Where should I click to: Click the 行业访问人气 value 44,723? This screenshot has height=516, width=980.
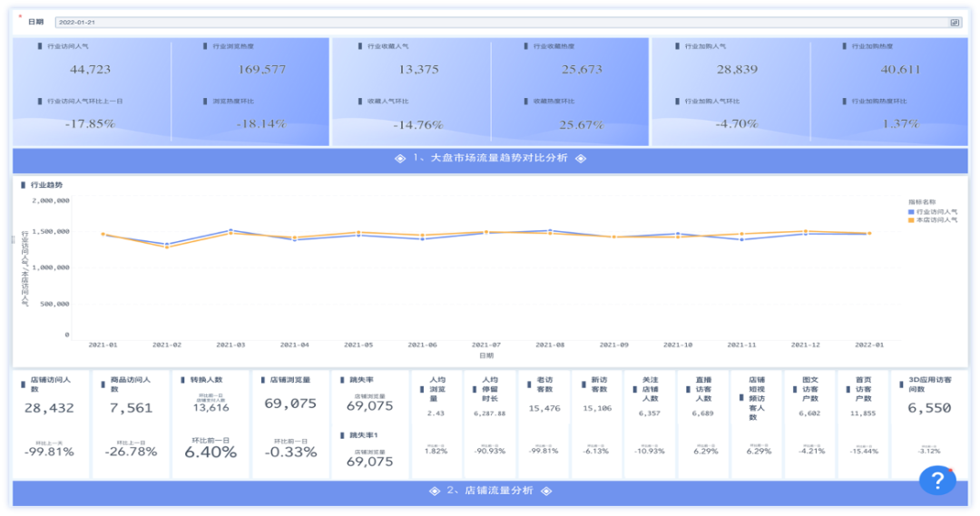(x=90, y=69)
